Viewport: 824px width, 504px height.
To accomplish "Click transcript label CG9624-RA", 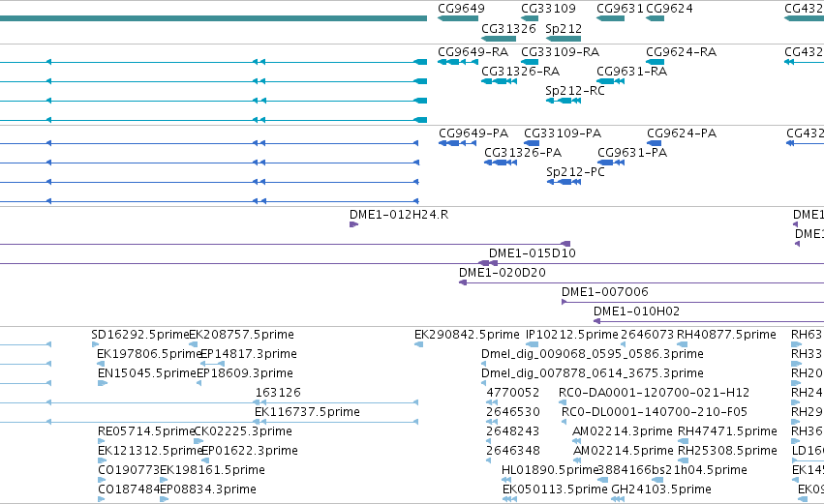I will [x=681, y=52].
